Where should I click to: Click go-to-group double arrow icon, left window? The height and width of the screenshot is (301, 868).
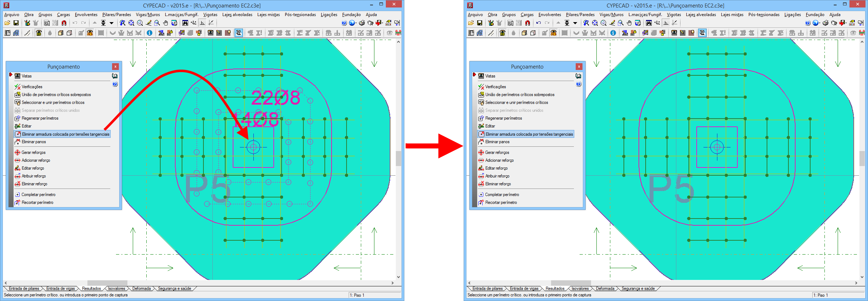click(x=103, y=23)
